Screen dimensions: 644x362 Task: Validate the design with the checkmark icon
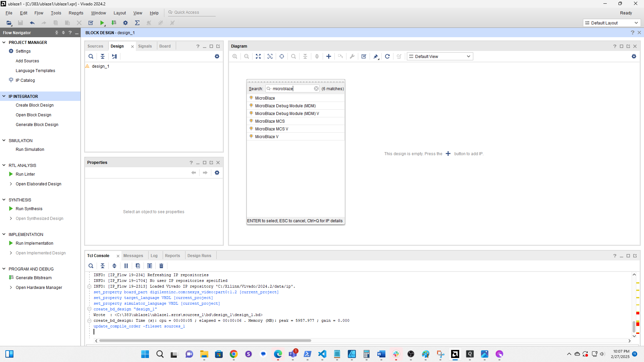coord(364,56)
